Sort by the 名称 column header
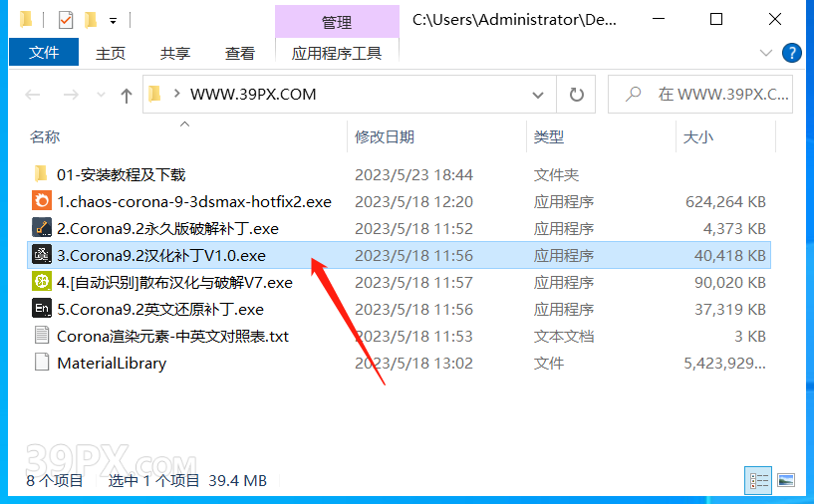The height and width of the screenshot is (504, 814). [45, 137]
